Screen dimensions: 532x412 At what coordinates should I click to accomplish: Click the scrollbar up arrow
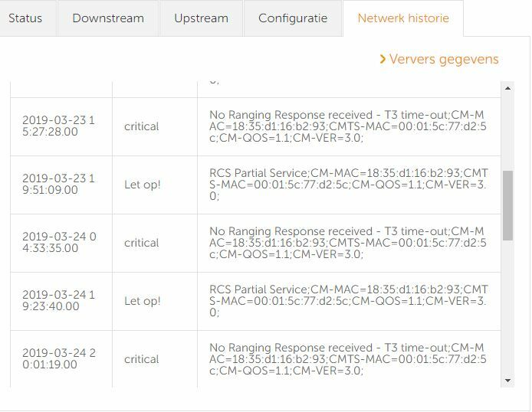(x=508, y=88)
